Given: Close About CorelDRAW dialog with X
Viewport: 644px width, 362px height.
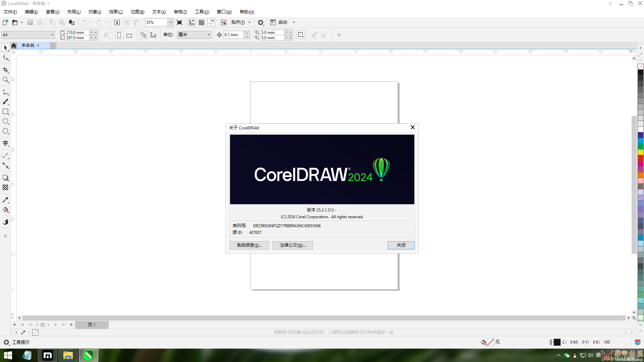Looking at the screenshot, I should click(x=413, y=127).
